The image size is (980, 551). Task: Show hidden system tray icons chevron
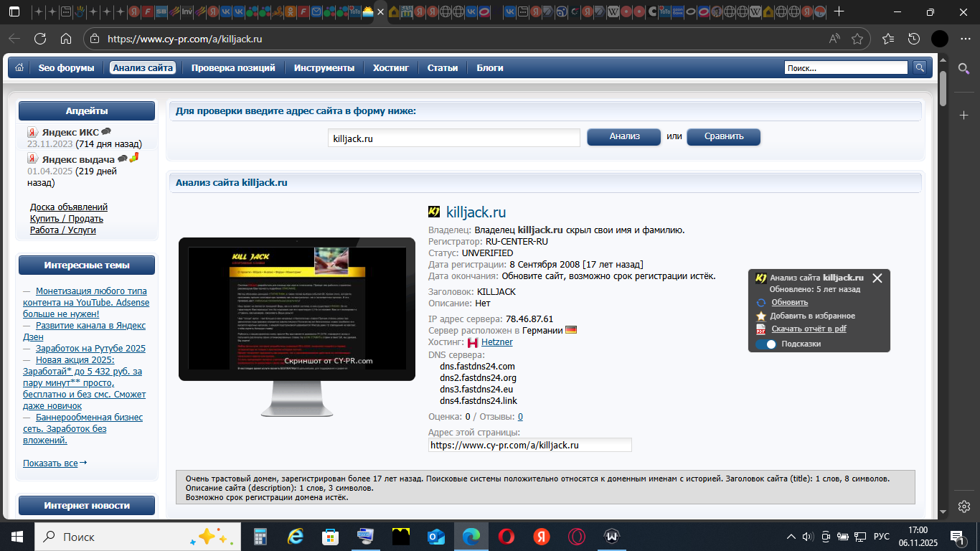point(791,537)
